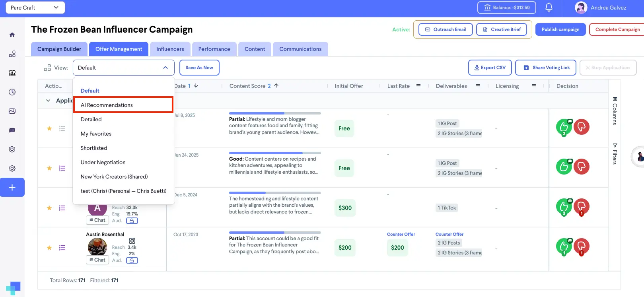Viewport: 644px width, 297px height.
Task: Toggle favorite star on Austin Rosenthal's row
Action: [x=49, y=248]
